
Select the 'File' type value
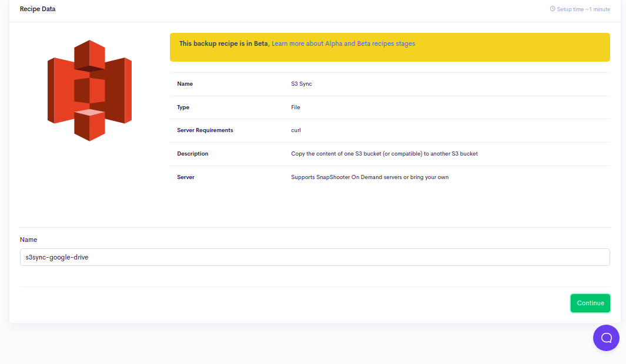click(x=296, y=107)
